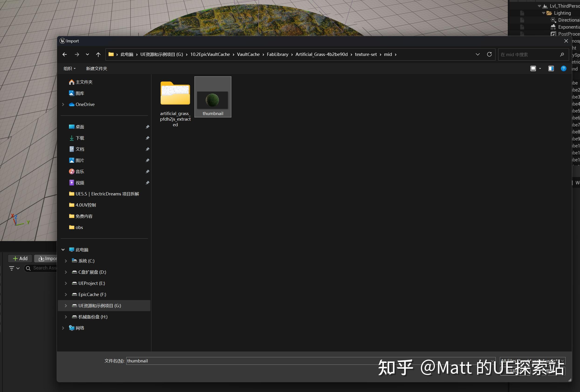The image size is (580, 392).
Task: Unpin the 下载 folder from quick access
Action: (x=147, y=138)
